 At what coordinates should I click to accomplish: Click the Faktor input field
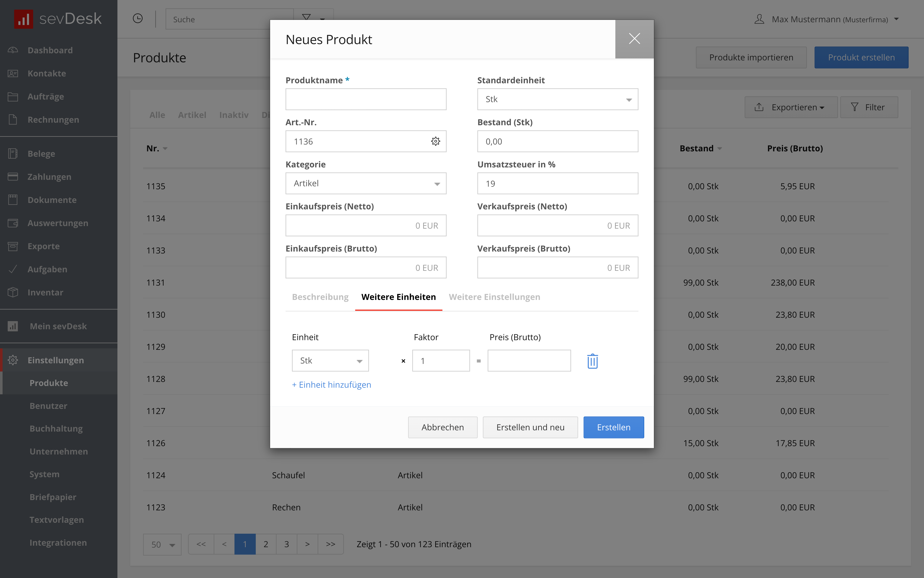coord(441,361)
